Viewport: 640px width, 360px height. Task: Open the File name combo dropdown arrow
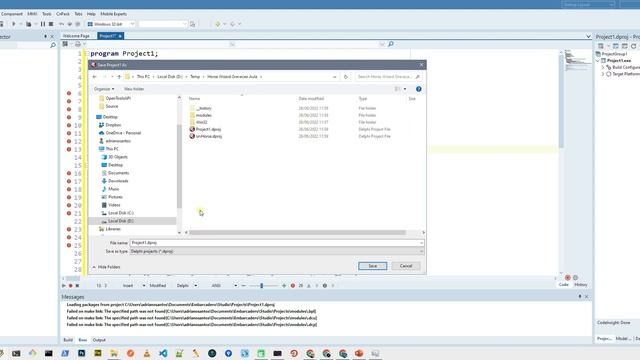coord(421,243)
